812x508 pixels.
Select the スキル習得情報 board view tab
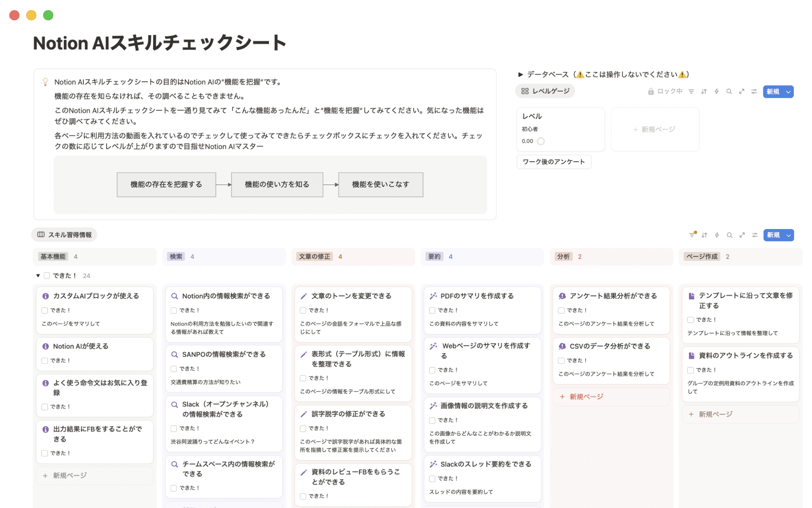(64, 234)
